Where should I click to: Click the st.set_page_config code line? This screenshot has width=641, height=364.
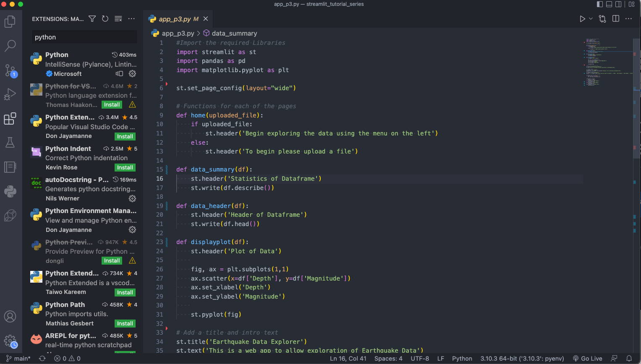[x=236, y=88]
